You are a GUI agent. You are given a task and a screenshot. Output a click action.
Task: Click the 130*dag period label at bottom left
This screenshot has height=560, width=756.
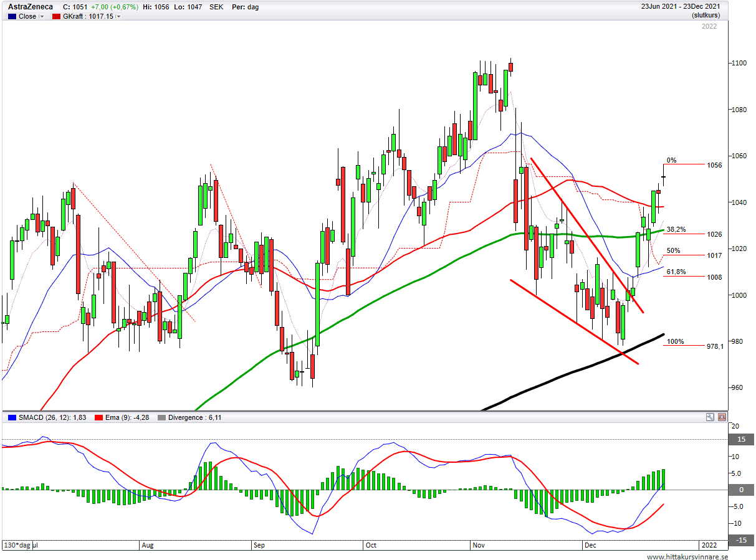point(16,544)
